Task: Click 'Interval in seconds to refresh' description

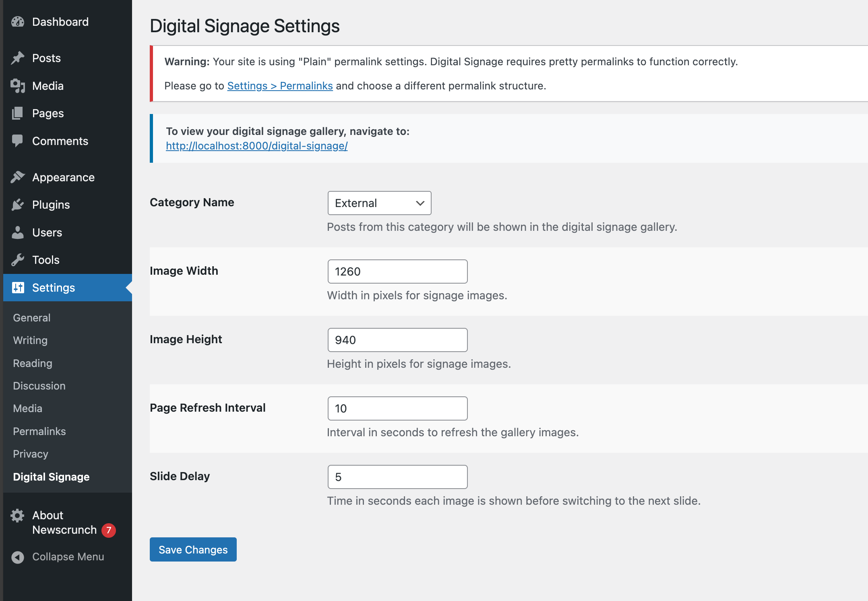Action: (453, 432)
